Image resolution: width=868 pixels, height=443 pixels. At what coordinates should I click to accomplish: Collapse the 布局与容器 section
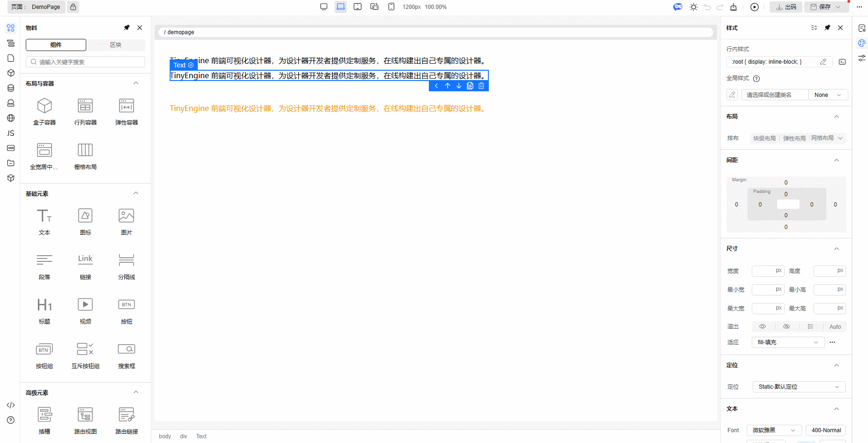(x=136, y=83)
